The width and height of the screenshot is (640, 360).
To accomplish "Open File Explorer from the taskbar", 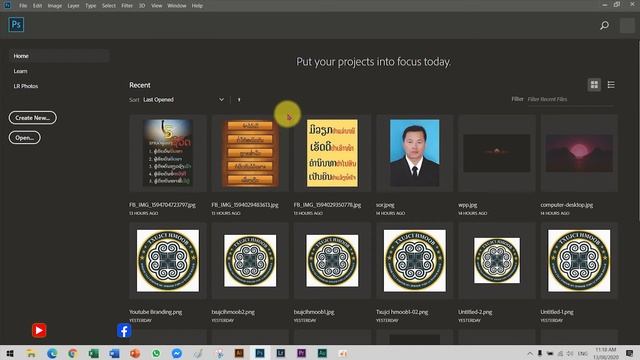I will click(31, 353).
